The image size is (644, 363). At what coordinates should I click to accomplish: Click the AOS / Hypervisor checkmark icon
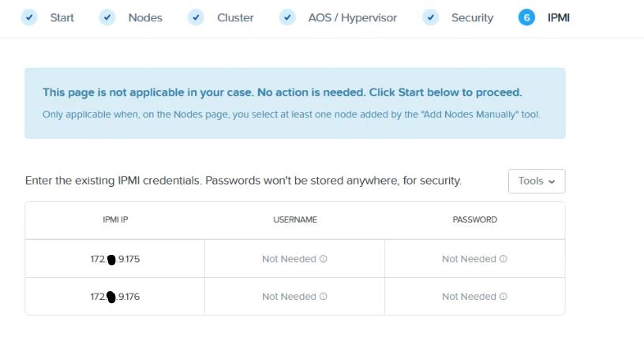(288, 17)
